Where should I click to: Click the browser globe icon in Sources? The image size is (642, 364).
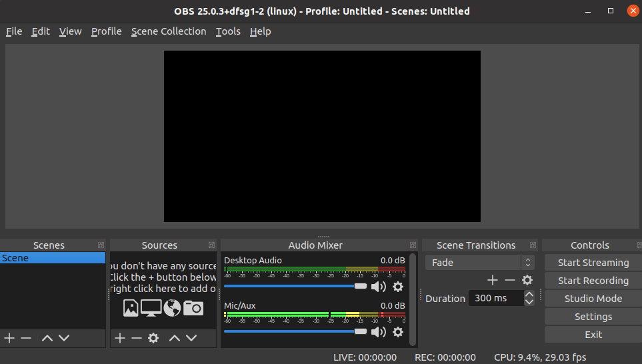tap(172, 308)
